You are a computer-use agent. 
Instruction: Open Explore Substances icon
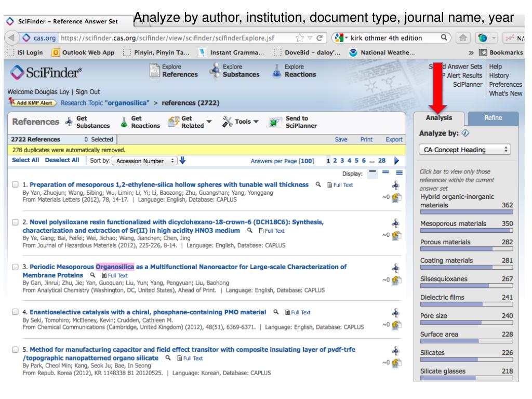coord(215,71)
